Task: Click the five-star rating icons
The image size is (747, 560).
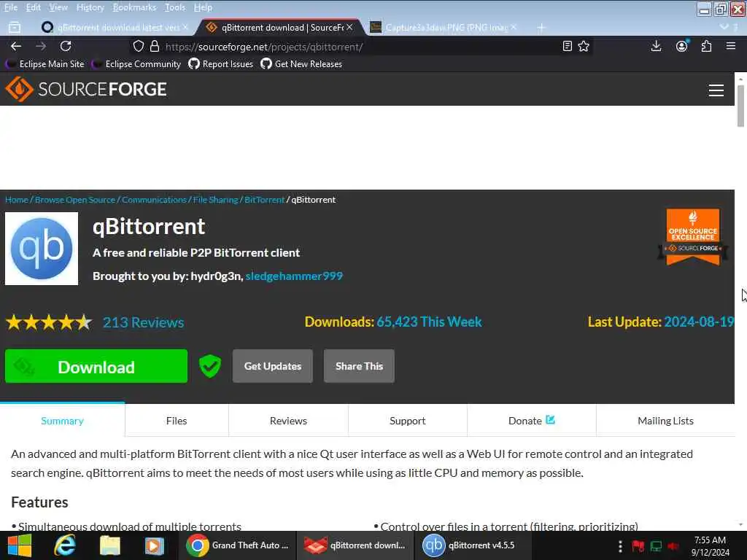Action: coord(49,322)
